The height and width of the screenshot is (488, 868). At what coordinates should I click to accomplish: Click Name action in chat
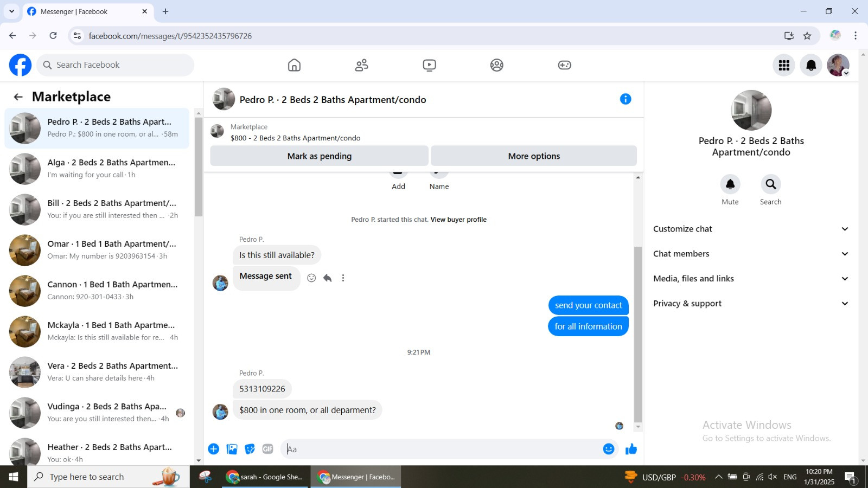pyautogui.click(x=439, y=181)
